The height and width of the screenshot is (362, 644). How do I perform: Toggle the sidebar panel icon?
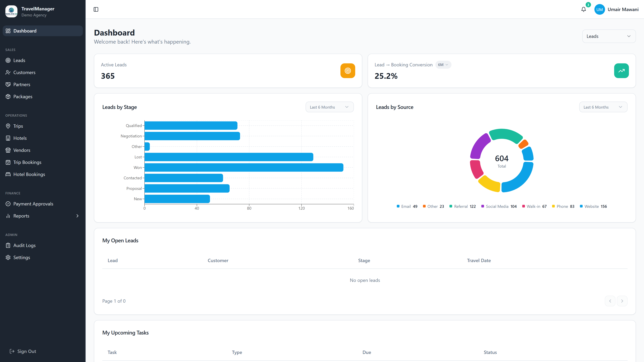click(96, 10)
